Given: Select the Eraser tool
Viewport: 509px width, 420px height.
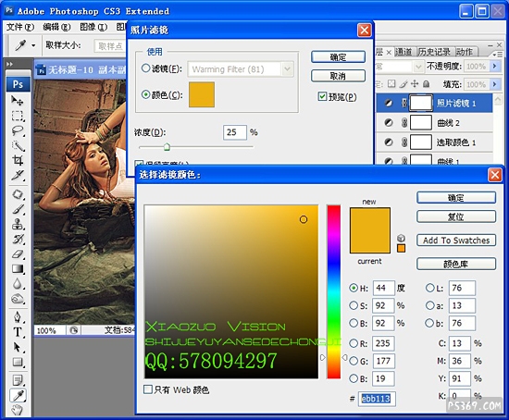Looking at the screenshot, I should click(x=18, y=254).
